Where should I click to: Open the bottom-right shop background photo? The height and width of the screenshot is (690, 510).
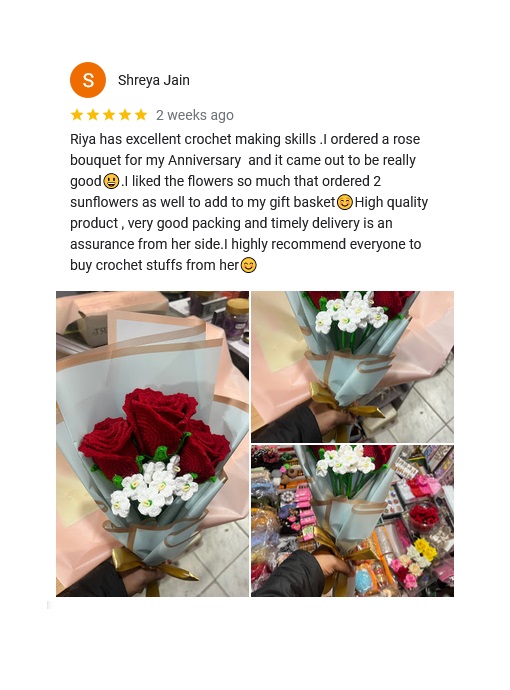[x=352, y=521]
